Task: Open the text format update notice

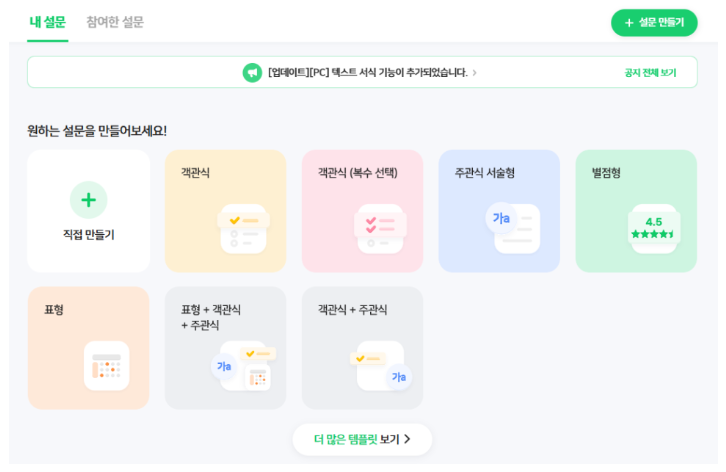Action: click(367, 73)
